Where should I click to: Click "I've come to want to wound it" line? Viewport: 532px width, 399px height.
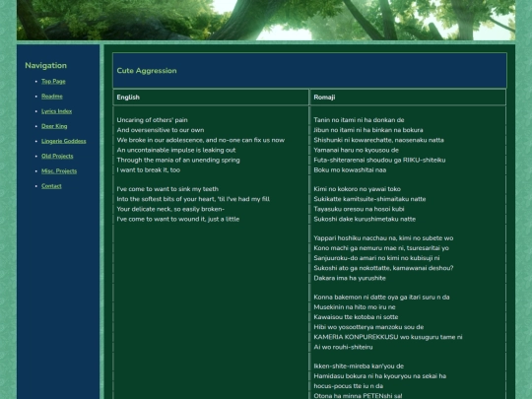coord(178,219)
